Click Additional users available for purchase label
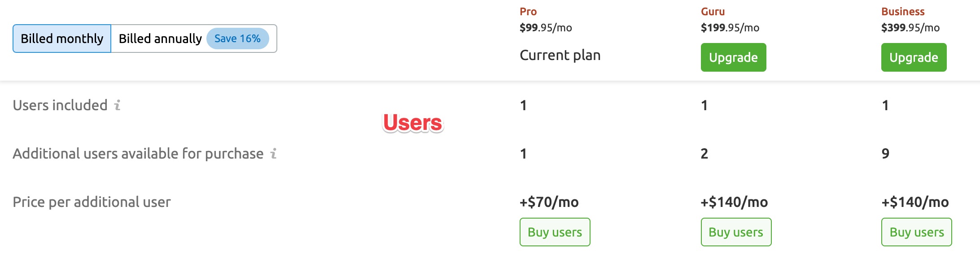 point(138,154)
